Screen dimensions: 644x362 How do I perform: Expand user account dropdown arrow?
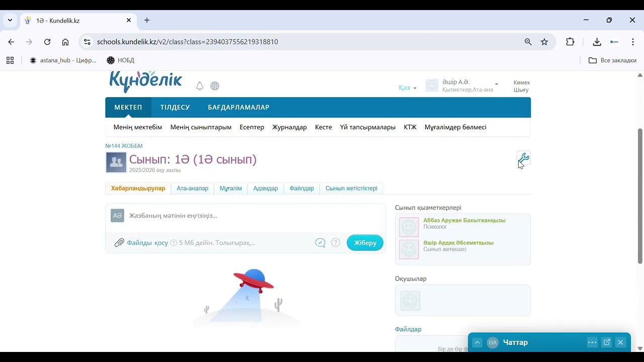[x=496, y=84]
